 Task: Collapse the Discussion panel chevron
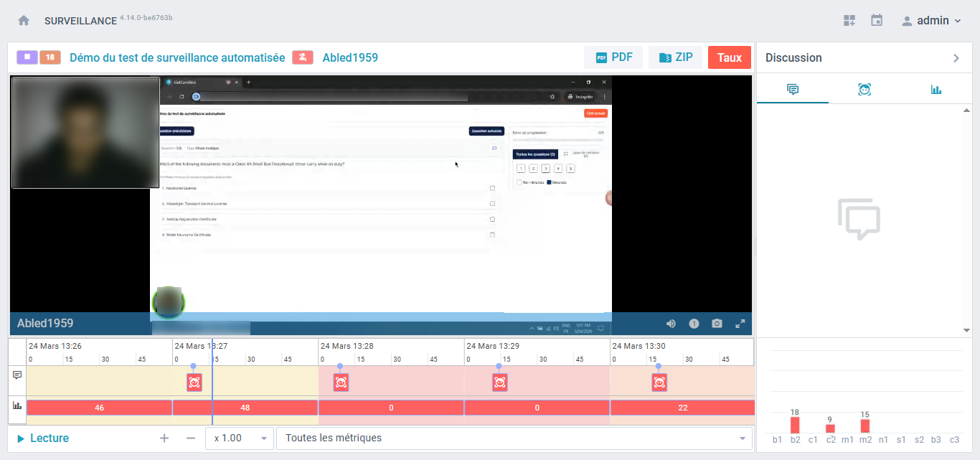(x=956, y=58)
